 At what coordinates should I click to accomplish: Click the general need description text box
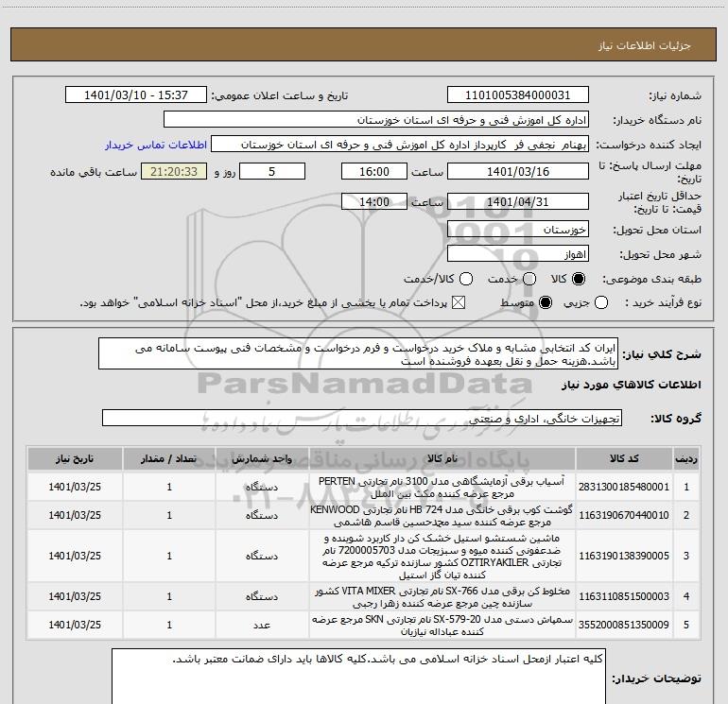click(358, 354)
